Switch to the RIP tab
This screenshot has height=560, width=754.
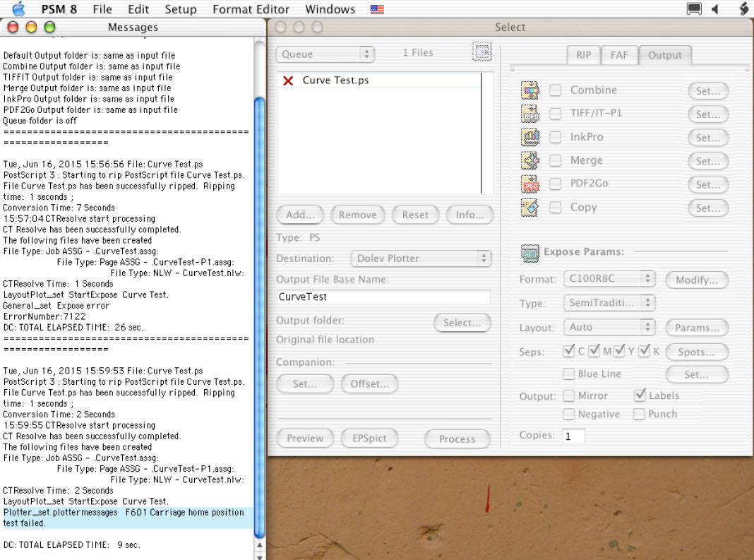tap(583, 55)
